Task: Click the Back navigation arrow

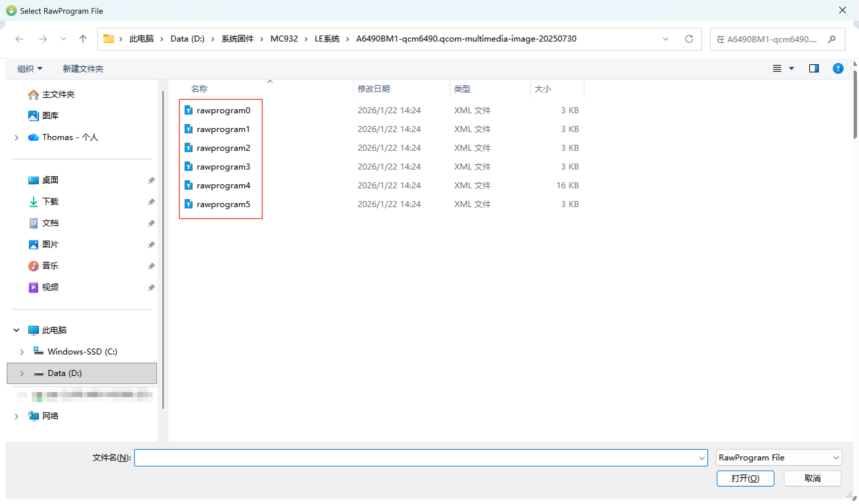Action: pyautogui.click(x=19, y=39)
